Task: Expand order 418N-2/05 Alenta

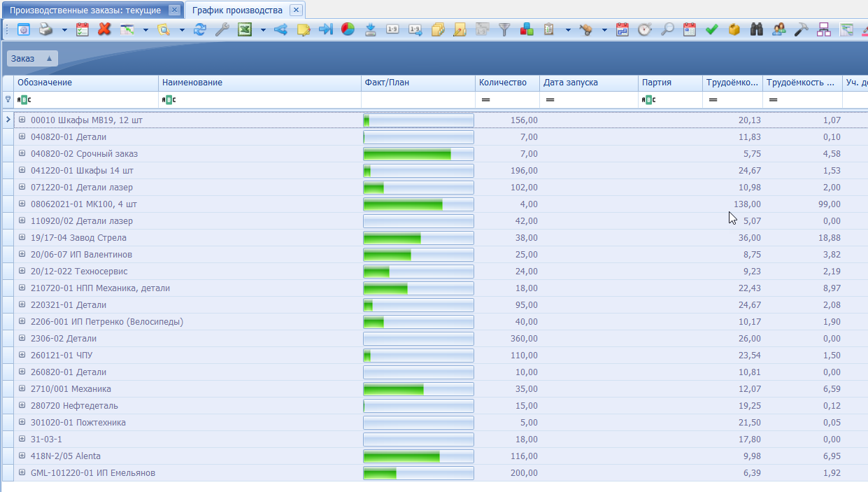Action: [22, 456]
